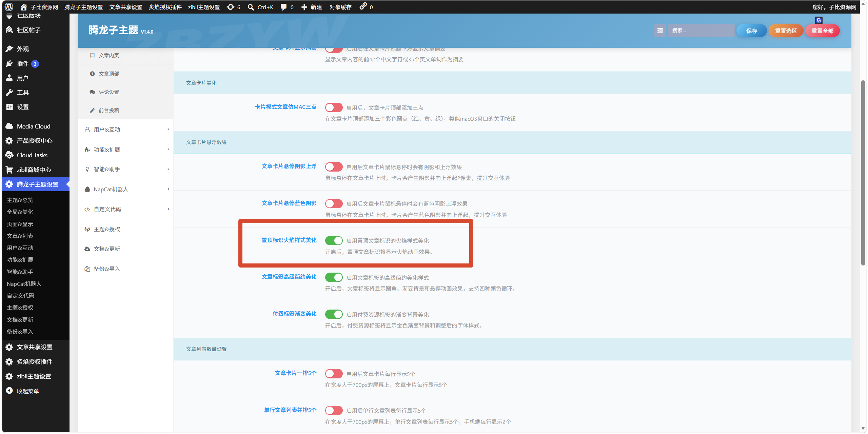The width and height of the screenshot is (868, 434).
Task: Expand the 用户&互动 settings section
Action: (x=126, y=130)
